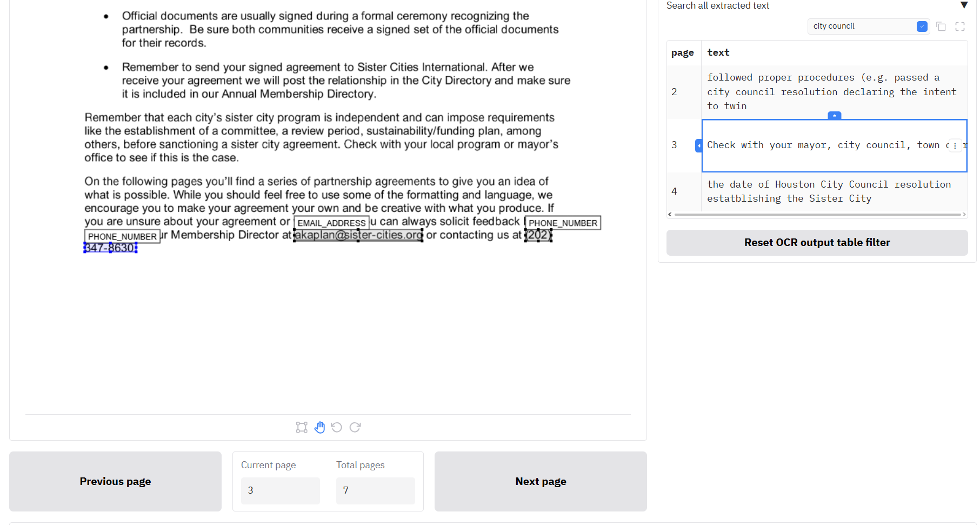Click the table scroll left arrow

point(670,215)
